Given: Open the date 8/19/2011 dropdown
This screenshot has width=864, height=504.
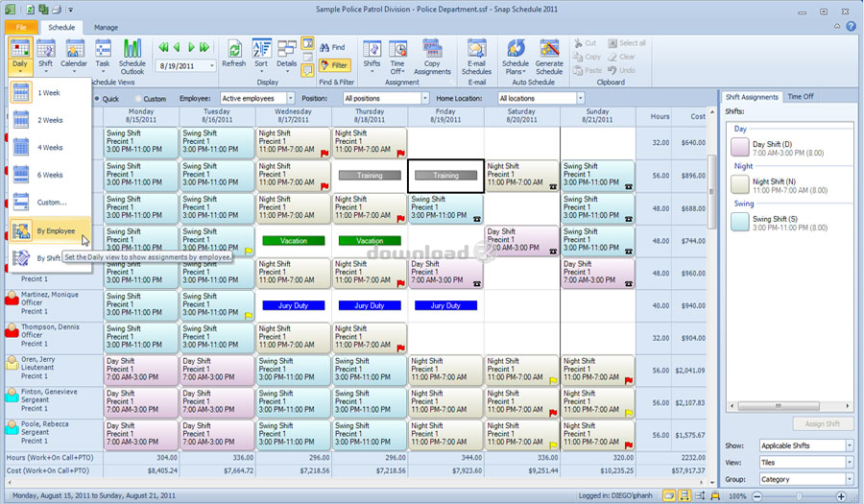Looking at the screenshot, I should coord(211,65).
